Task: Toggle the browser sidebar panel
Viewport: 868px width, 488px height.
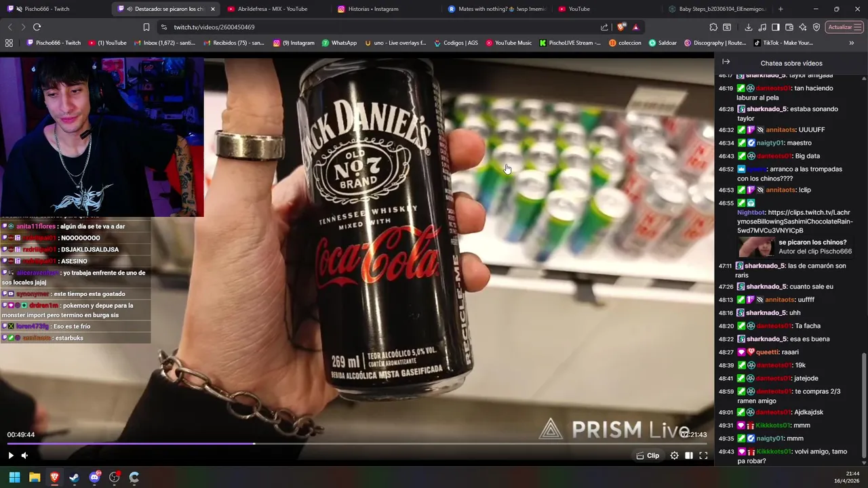Action: [x=776, y=27]
